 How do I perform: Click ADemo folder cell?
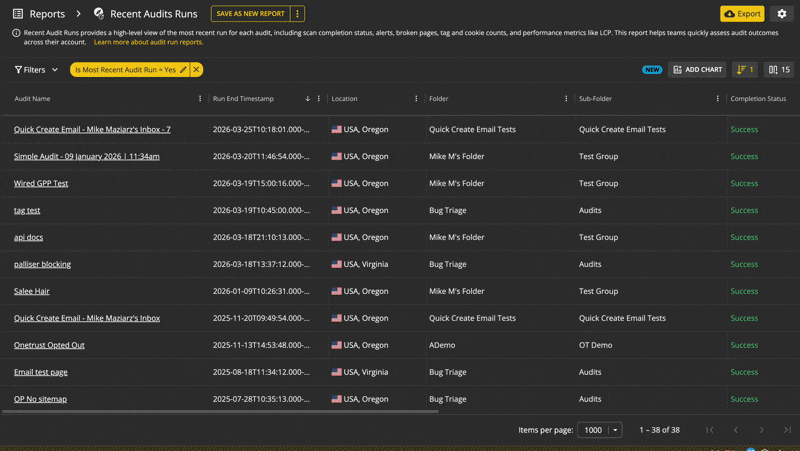coord(442,345)
